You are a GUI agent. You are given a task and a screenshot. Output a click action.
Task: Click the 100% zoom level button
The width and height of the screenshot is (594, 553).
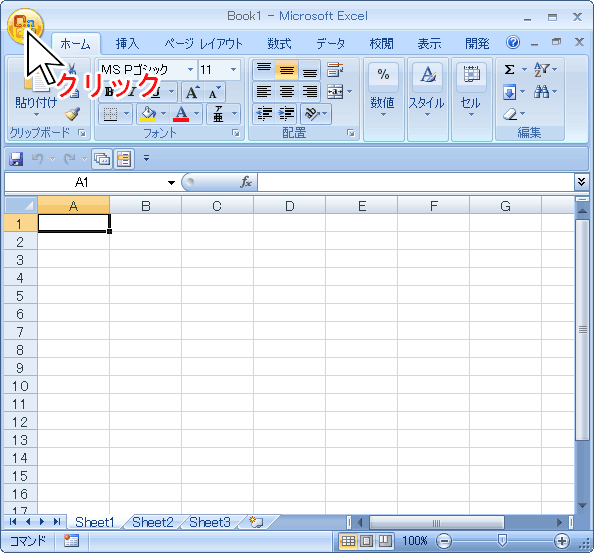coord(414,541)
